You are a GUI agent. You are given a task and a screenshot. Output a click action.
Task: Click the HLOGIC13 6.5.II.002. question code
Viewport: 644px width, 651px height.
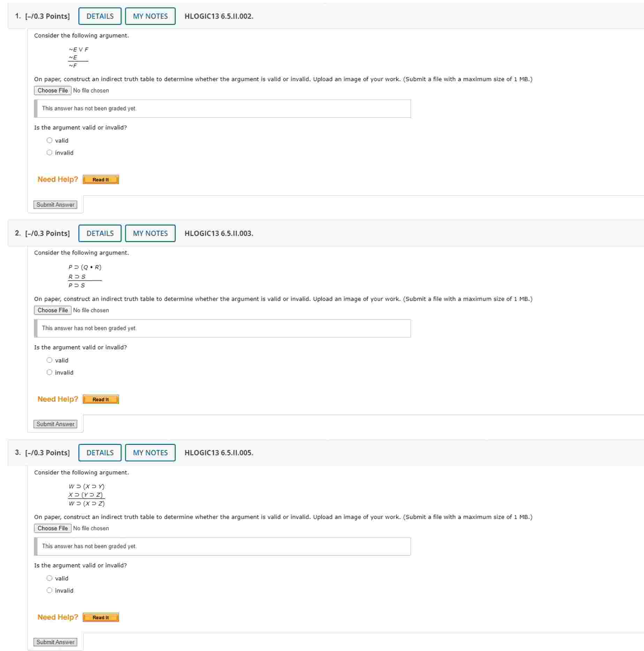pos(219,16)
